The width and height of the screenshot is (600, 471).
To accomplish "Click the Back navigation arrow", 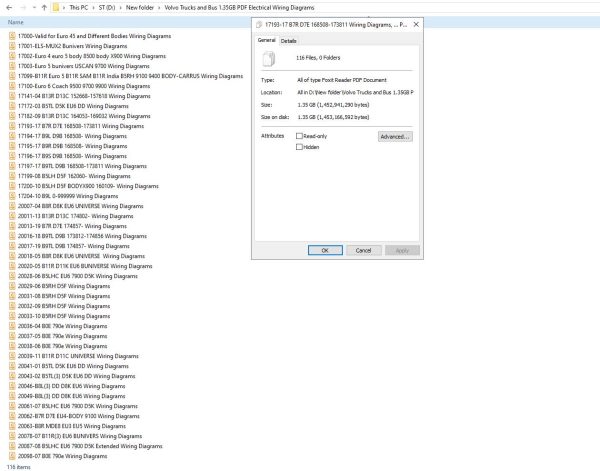I will click(x=9, y=8).
